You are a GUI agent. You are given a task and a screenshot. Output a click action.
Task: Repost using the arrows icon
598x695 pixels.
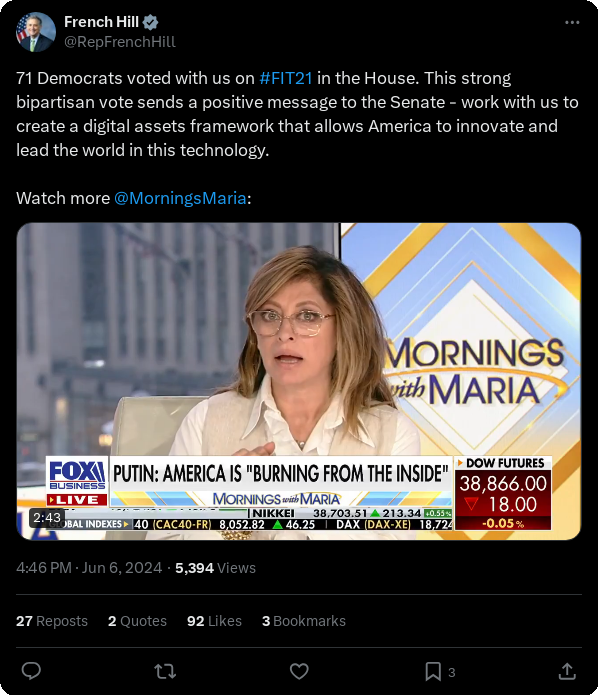(x=165, y=672)
